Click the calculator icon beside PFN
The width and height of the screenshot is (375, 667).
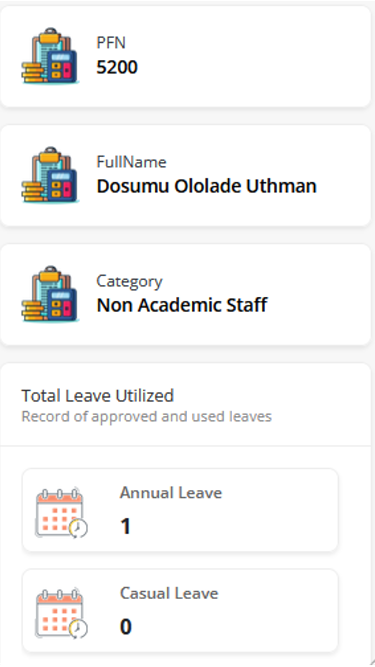(x=50, y=56)
